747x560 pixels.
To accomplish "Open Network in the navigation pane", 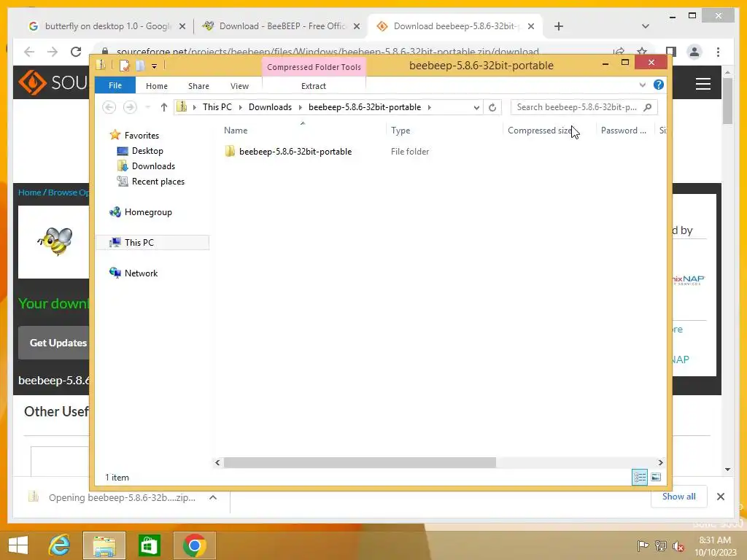I will coord(141,273).
